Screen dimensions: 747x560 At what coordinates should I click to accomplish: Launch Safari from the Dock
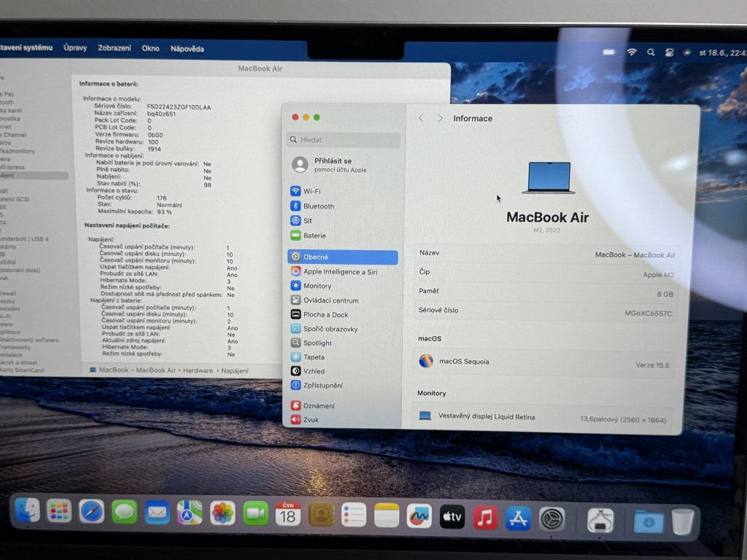coord(91,512)
